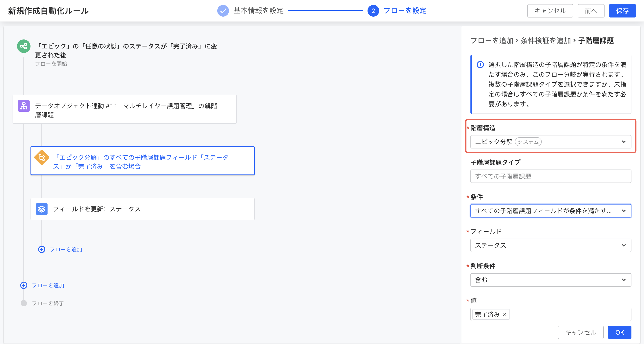Go to the 基本情報を設定 step
Screen dimensions: 644x344
pyautogui.click(x=258, y=11)
